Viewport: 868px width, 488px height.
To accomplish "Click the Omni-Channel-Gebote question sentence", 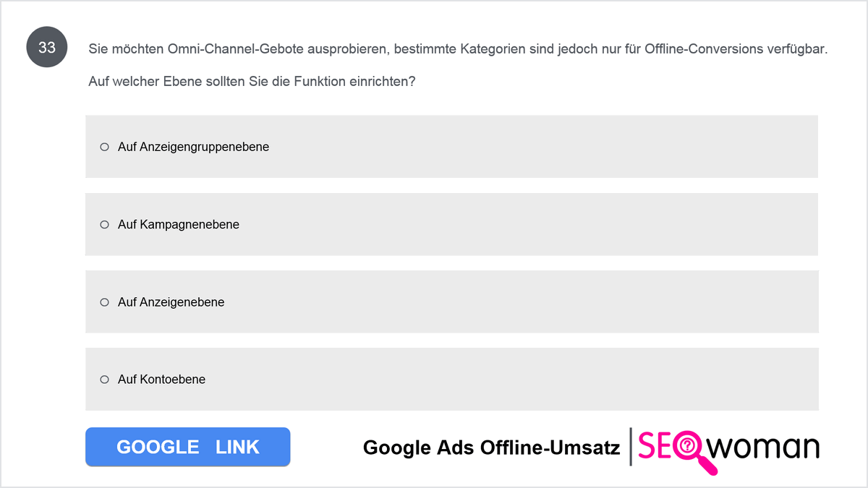I will tap(457, 49).
